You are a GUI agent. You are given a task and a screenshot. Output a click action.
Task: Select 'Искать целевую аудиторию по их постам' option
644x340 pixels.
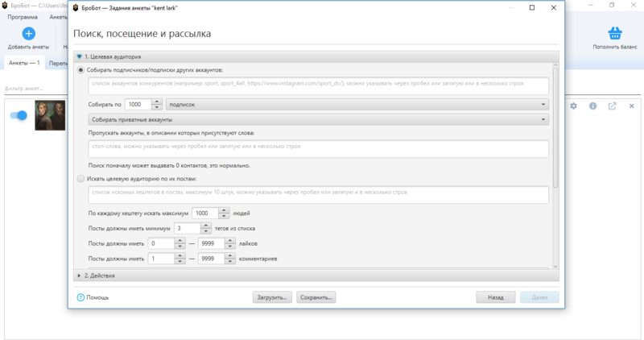tap(80, 178)
